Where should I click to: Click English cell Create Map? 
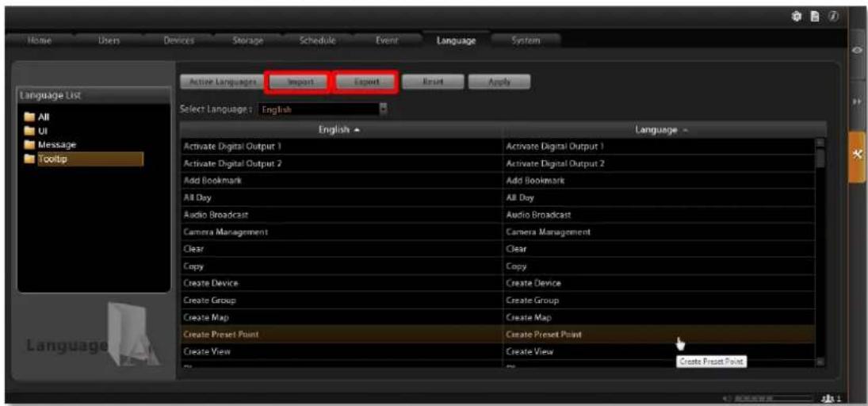341,317
